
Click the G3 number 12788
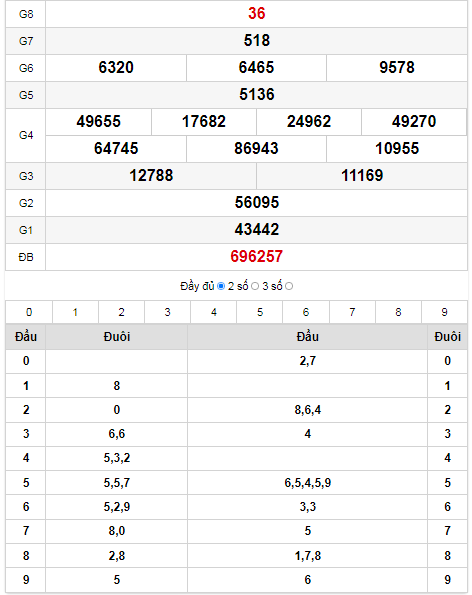(151, 175)
